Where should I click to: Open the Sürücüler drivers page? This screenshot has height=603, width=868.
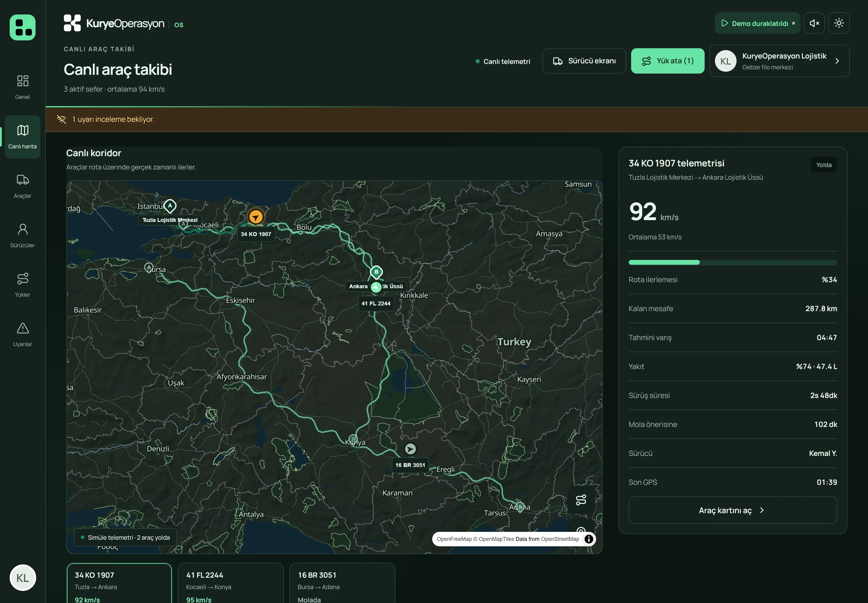[x=23, y=235]
